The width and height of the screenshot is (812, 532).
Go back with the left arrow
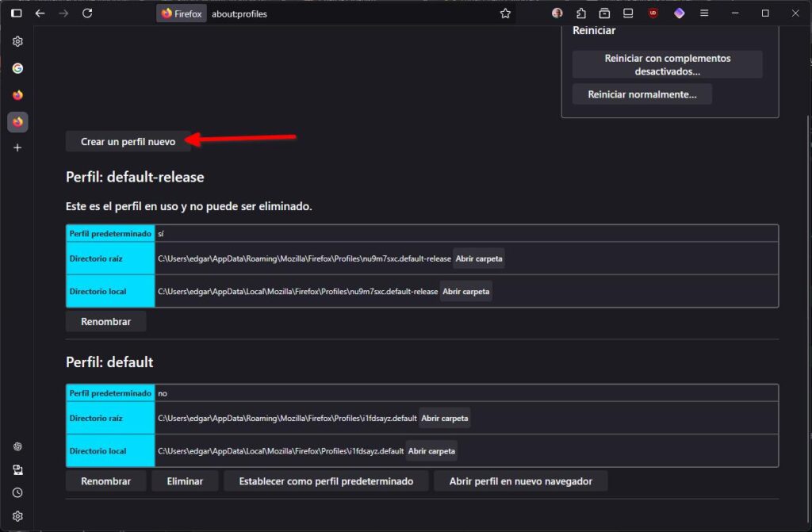[40, 13]
